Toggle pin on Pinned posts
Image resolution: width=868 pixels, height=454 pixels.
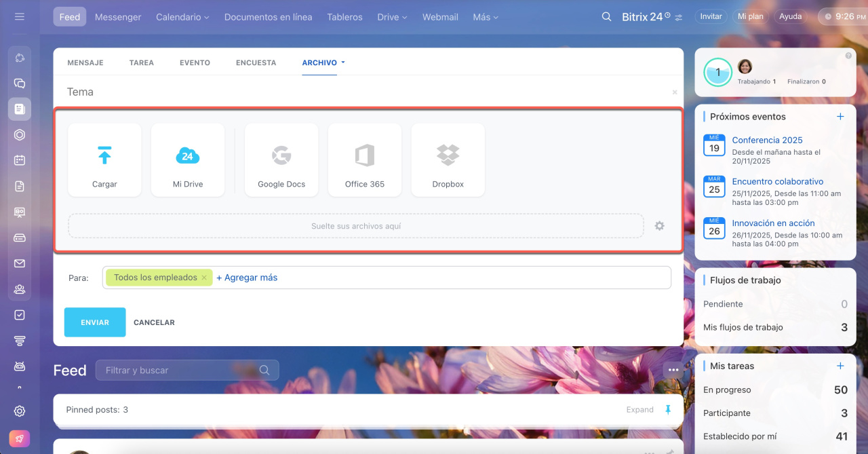[x=668, y=410]
